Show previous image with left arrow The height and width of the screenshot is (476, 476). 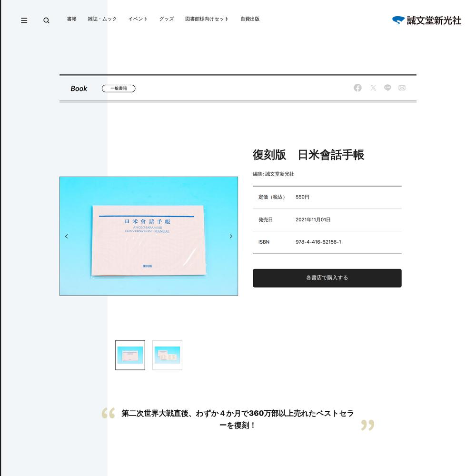67,236
